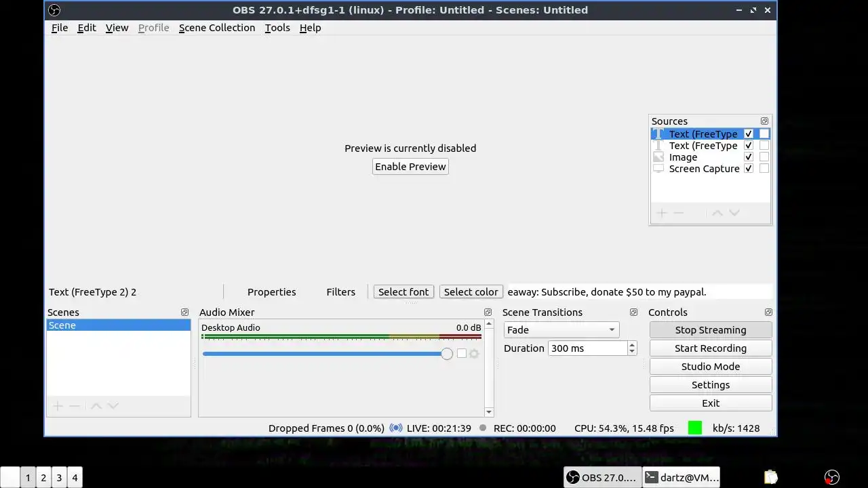868x488 pixels.
Task: Select the Scene item in Scenes list
Action: click(x=118, y=325)
